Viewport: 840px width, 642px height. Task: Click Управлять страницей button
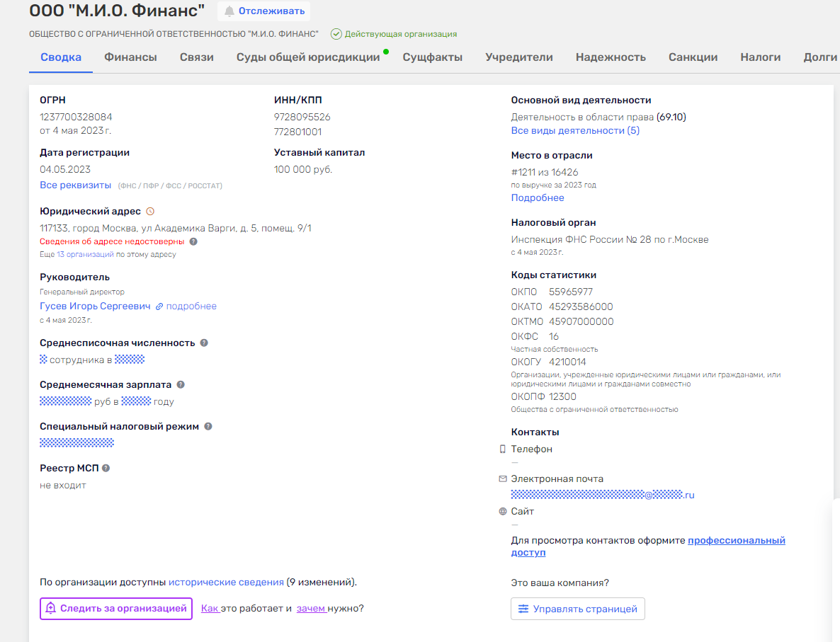[x=577, y=609]
